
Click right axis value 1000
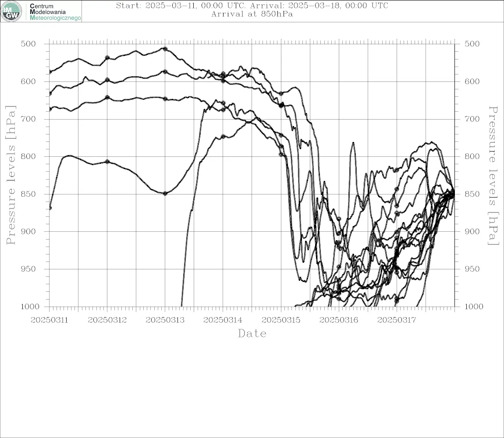[474, 307]
